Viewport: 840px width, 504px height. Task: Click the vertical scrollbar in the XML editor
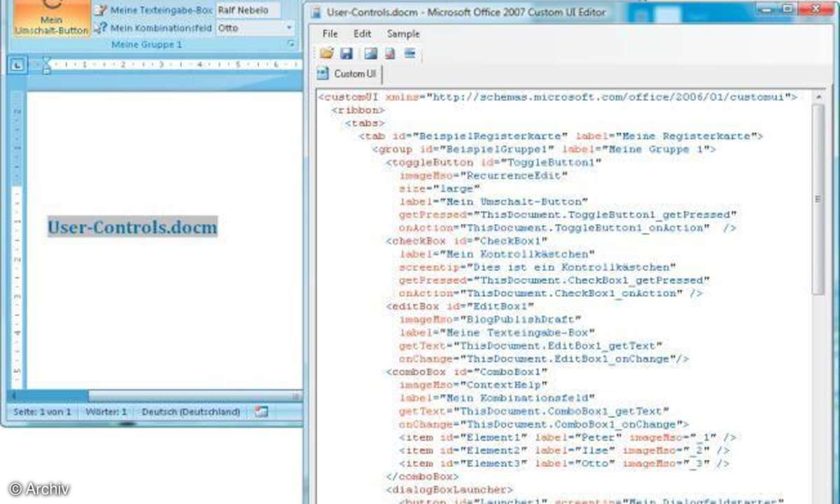[818, 199]
